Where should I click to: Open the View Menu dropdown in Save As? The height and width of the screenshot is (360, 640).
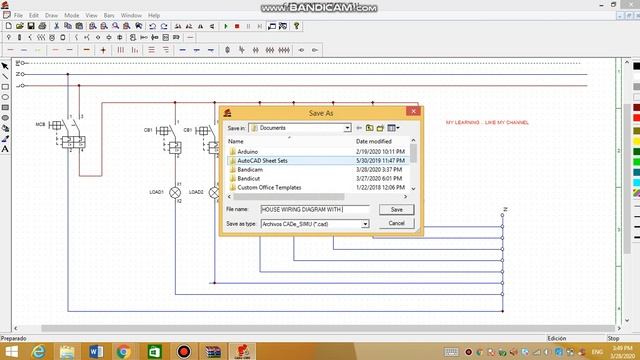[393, 128]
